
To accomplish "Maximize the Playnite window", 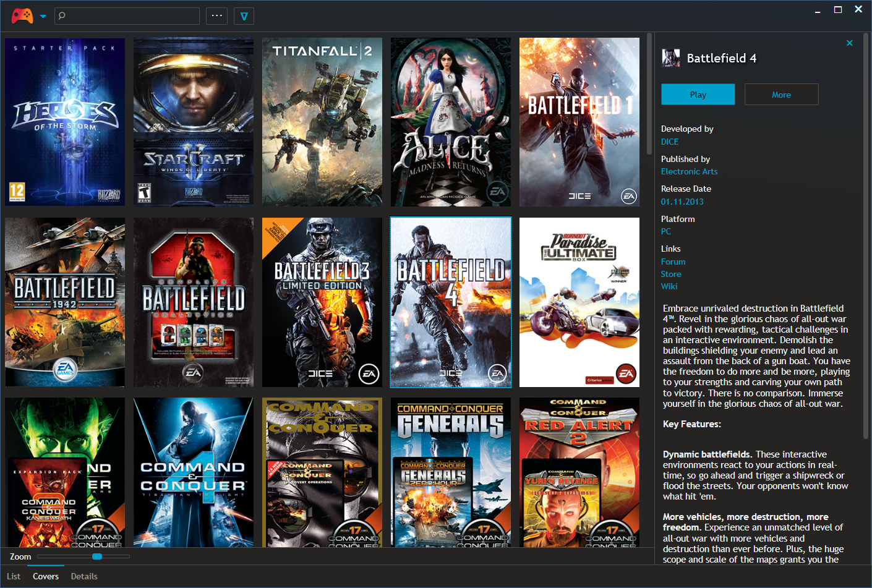I will point(838,10).
